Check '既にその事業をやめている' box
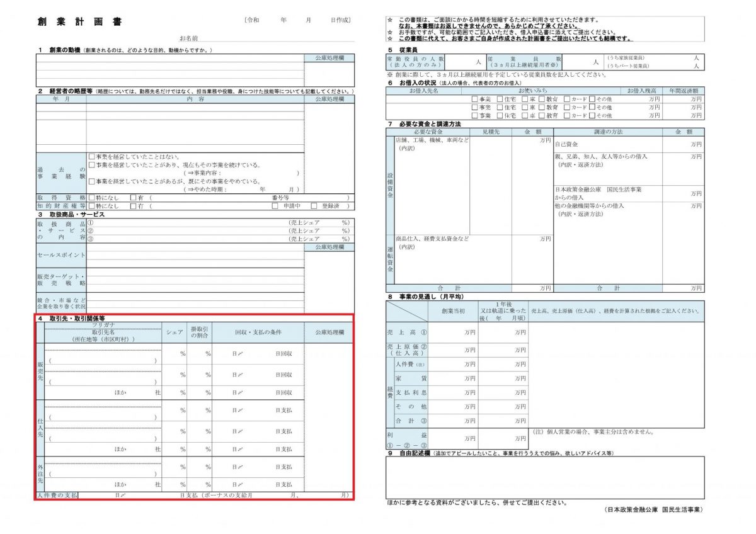 [x=92, y=181]
